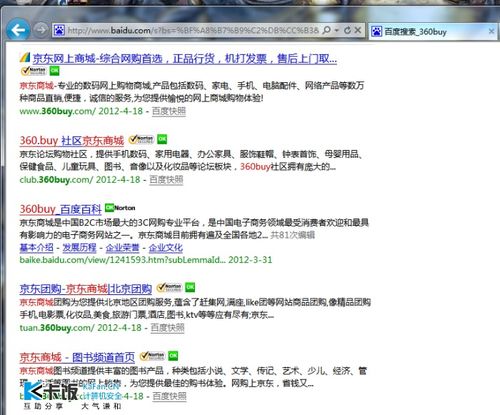
Task: Click the Stop X icon in address bar
Action: (x=358, y=30)
